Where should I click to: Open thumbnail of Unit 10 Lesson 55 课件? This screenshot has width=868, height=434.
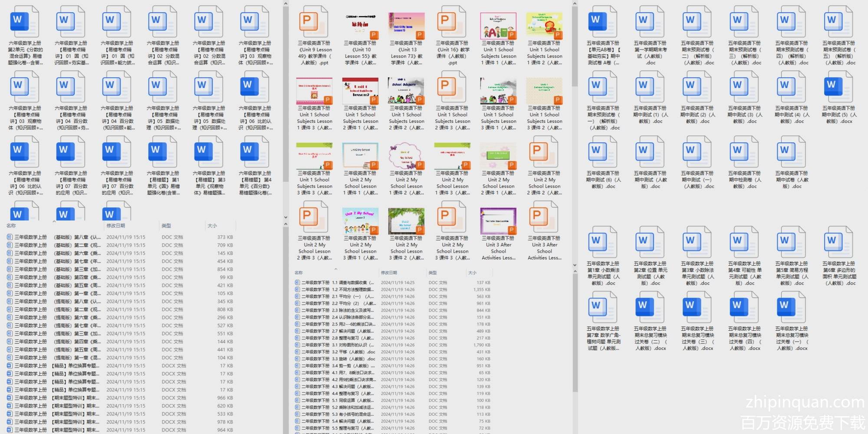coord(360,25)
